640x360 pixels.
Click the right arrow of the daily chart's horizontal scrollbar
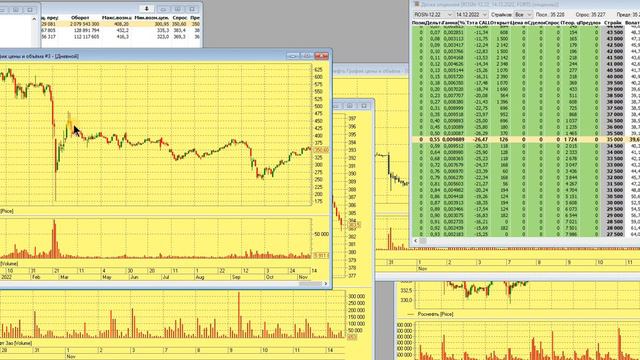pyautogui.click(x=326, y=283)
